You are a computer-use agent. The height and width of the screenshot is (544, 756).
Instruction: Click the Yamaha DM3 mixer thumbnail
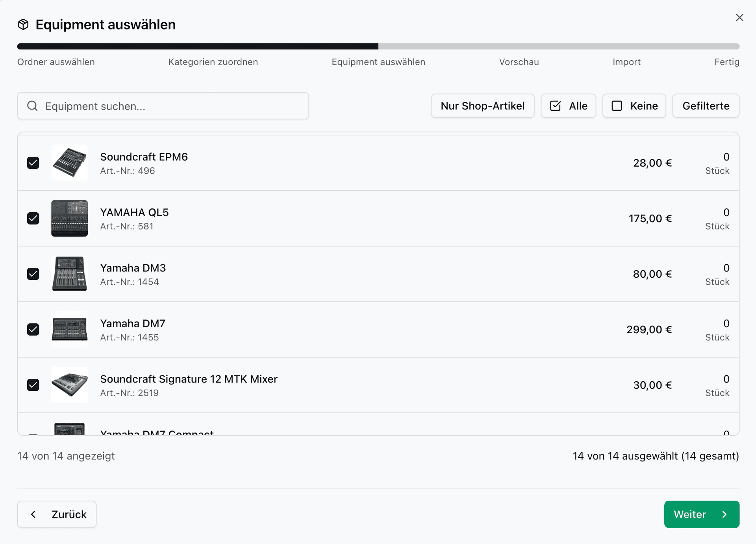click(70, 274)
